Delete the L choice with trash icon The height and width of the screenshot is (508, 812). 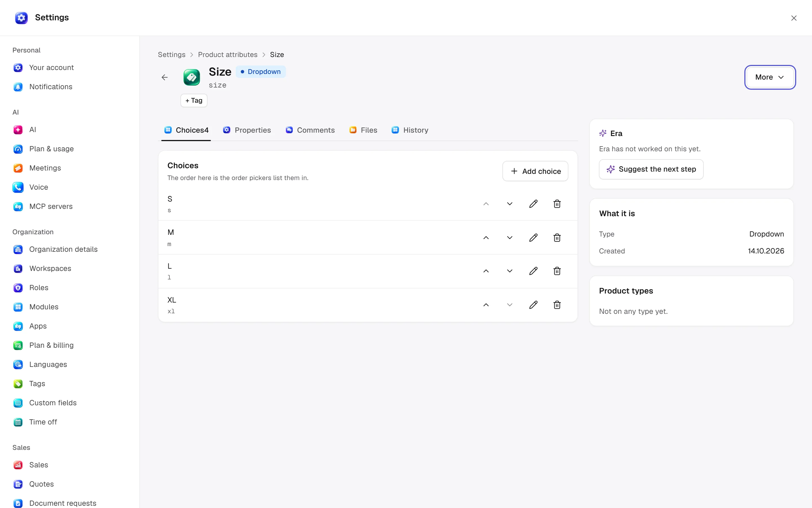557,271
